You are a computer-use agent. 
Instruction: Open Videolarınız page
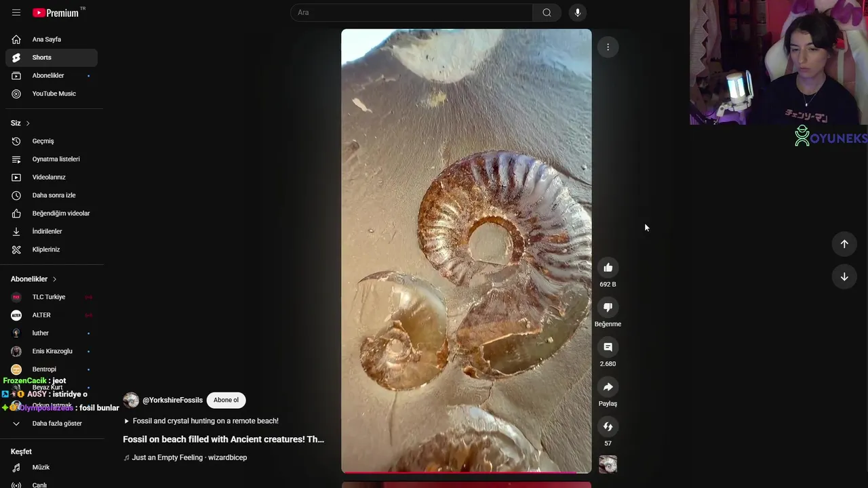[52, 177]
